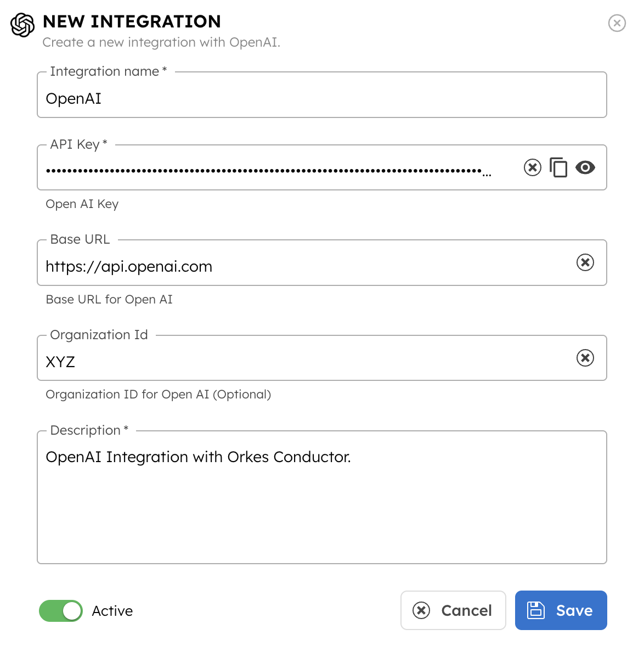Image resolution: width=644 pixels, height=663 pixels.
Task: Clear the Base URL value
Action: 585,263
